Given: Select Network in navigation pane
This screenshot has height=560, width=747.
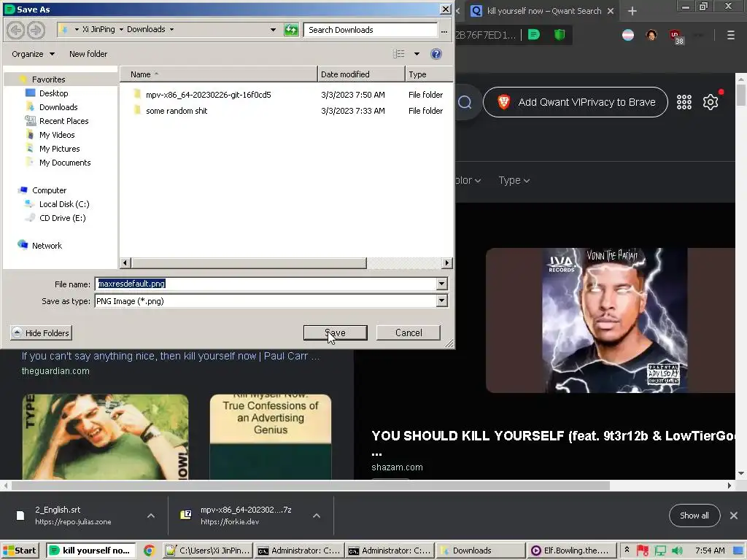Looking at the screenshot, I should [47, 245].
